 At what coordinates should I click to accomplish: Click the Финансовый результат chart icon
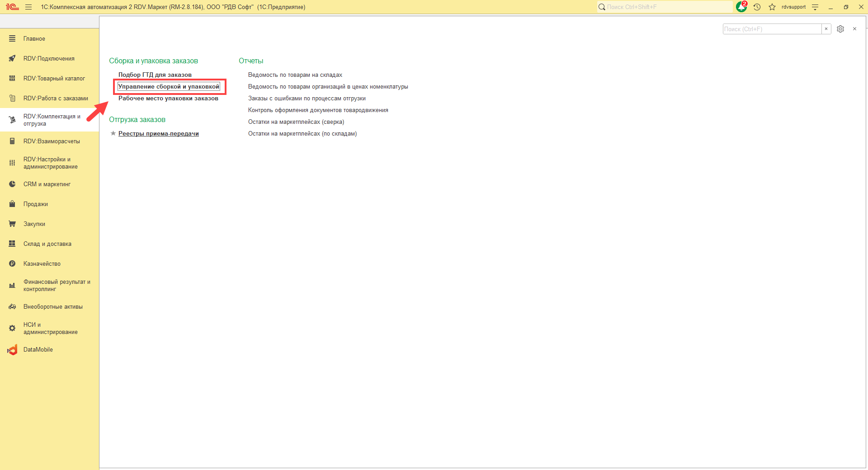click(x=12, y=286)
